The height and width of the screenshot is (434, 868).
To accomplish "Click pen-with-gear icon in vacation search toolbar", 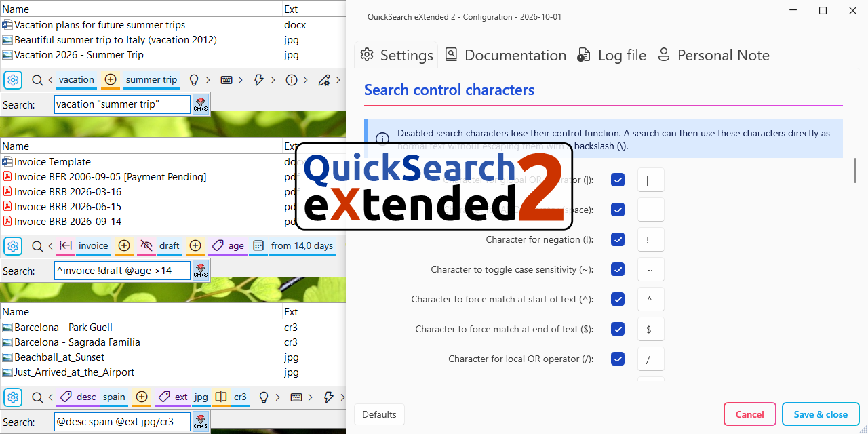I will pyautogui.click(x=324, y=80).
